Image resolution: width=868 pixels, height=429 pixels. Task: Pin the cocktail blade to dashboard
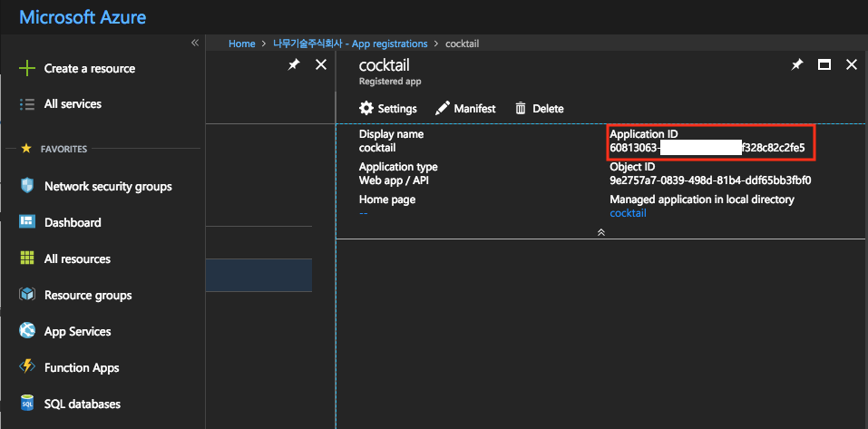pyautogui.click(x=797, y=64)
